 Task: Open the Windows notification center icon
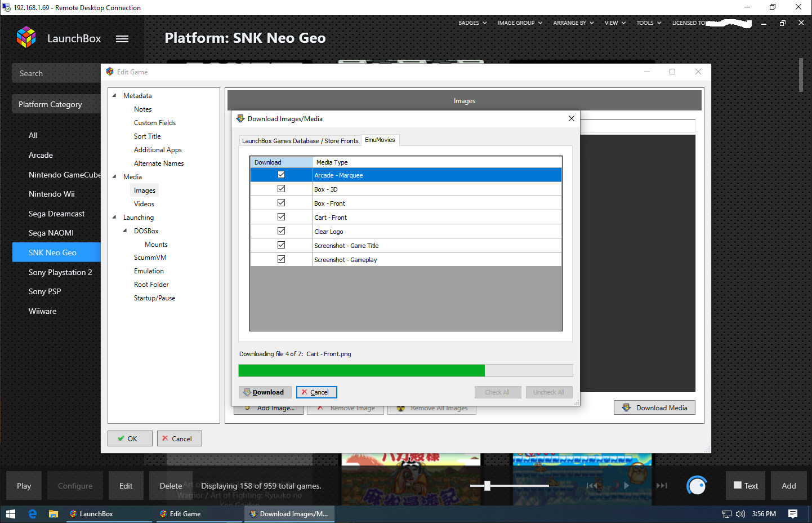pyautogui.click(x=793, y=514)
